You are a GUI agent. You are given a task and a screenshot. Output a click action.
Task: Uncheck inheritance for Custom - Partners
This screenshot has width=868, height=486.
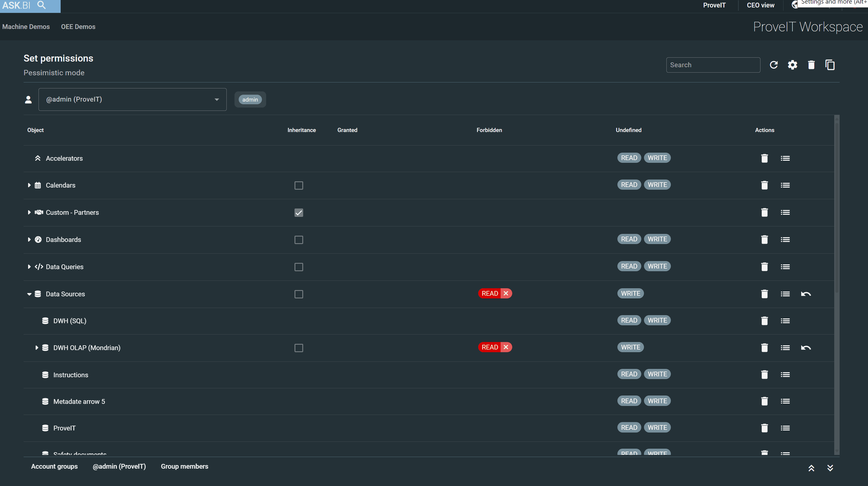pos(299,213)
